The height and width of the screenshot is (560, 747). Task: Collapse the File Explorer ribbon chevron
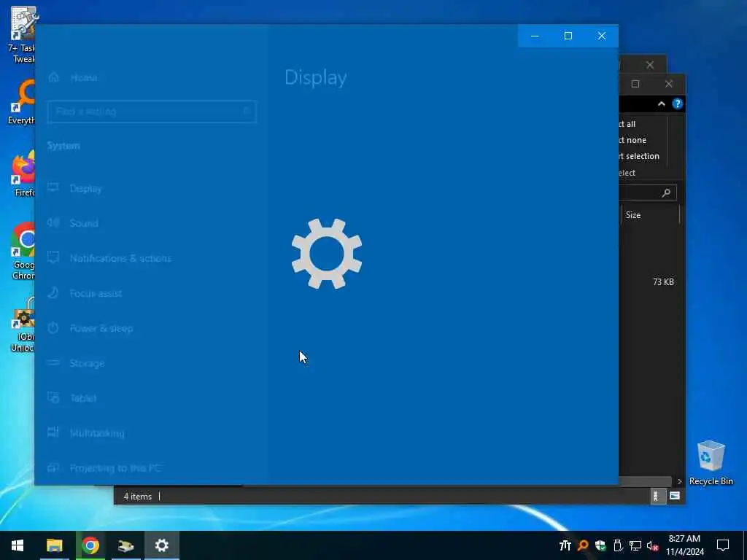point(661,104)
